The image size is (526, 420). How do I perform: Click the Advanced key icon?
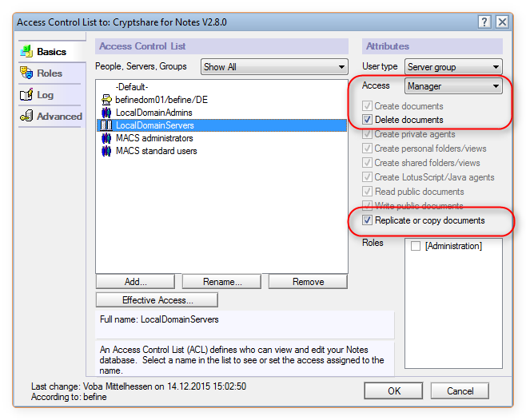click(26, 116)
